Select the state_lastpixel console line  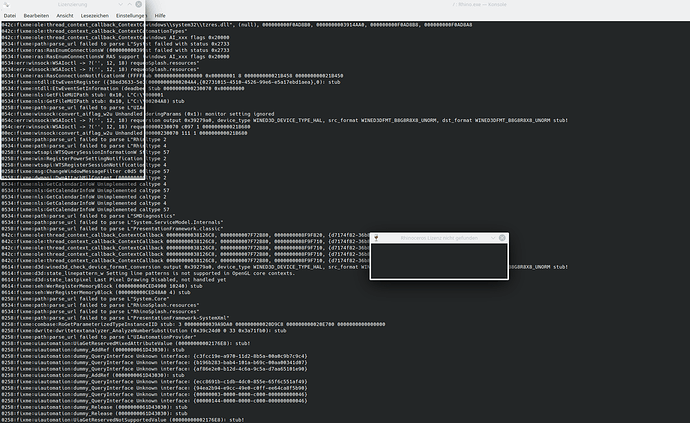click(x=114, y=280)
